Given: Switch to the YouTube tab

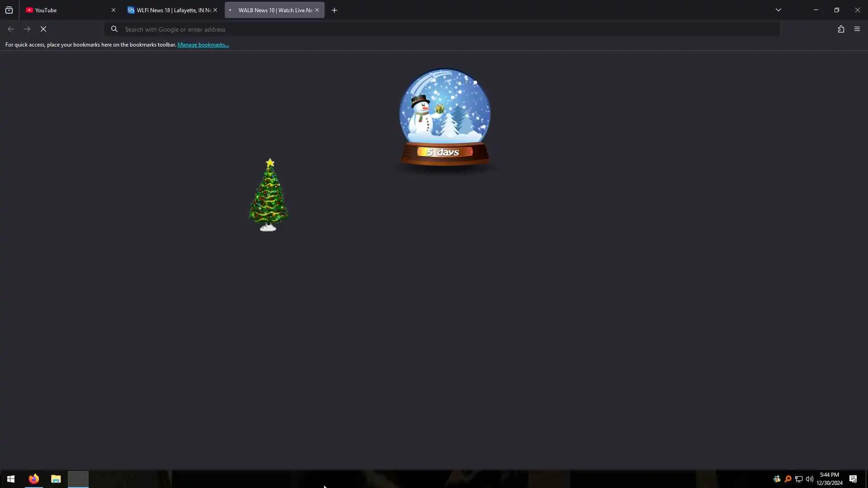Looking at the screenshot, I should pyautogui.click(x=68, y=10).
